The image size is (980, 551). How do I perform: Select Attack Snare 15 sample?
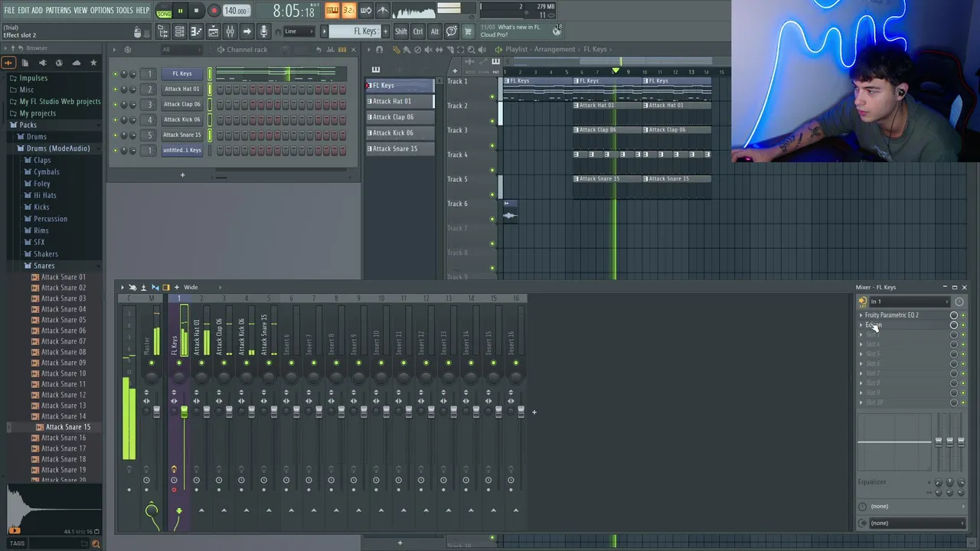[x=67, y=427]
